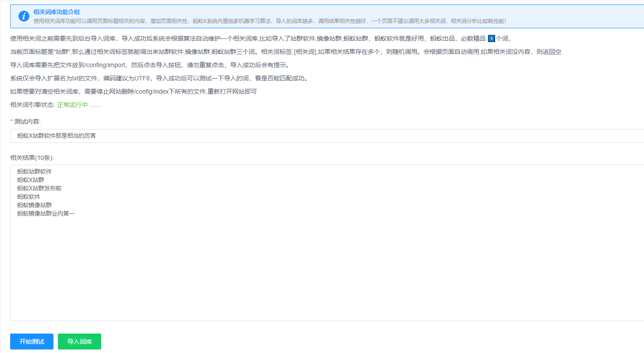Focus the 测试内容 input field
The image size is (644, 353).
[x=327, y=136]
